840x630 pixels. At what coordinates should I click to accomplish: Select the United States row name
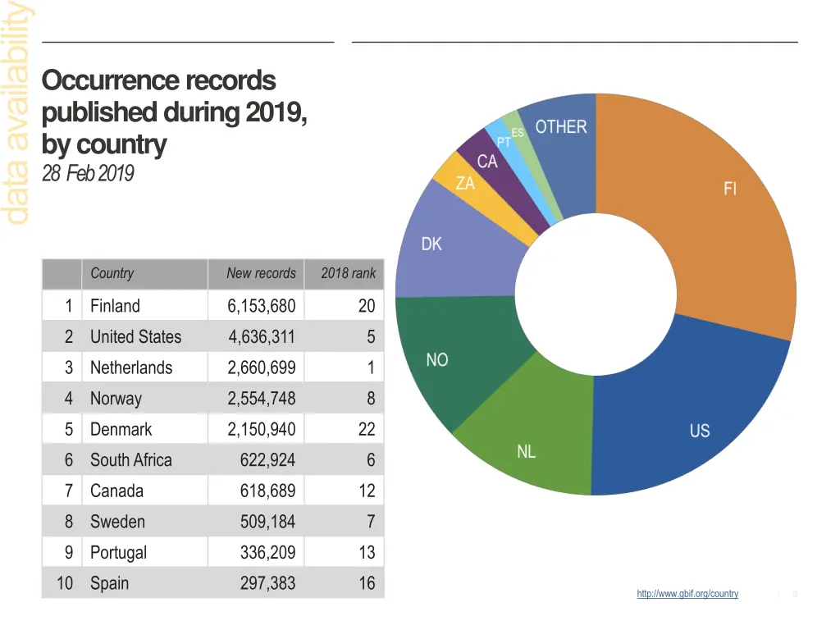click(135, 337)
